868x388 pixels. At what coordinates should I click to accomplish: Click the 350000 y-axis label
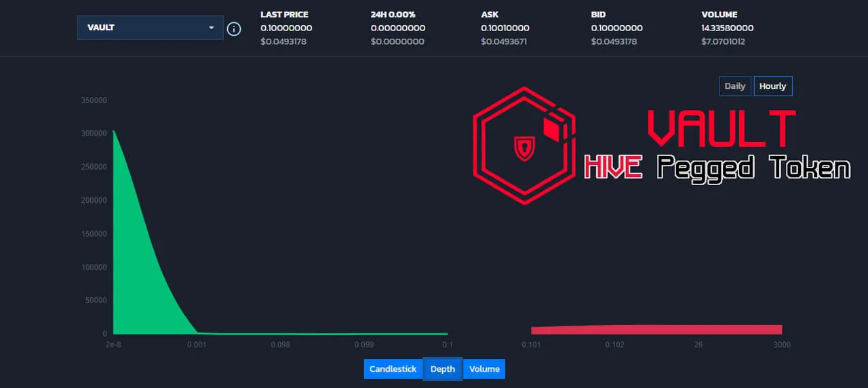pyautogui.click(x=94, y=100)
